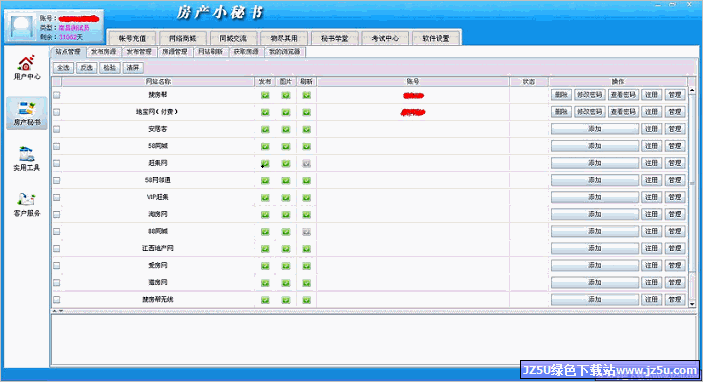Select the 赶集网 row checkbox

[x=56, y=163]
